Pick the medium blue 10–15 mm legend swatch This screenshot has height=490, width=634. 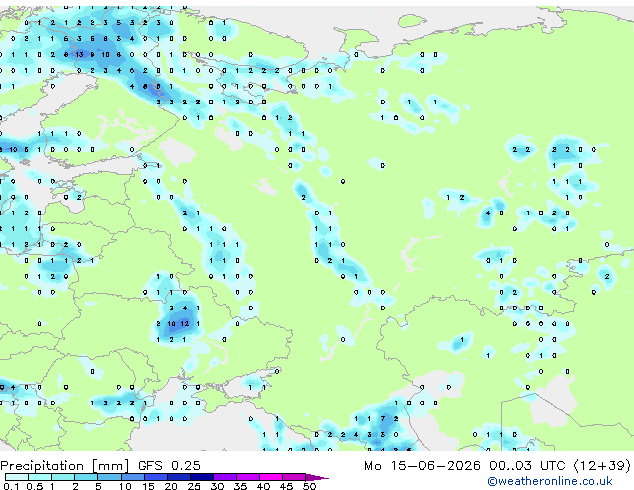click(133, 477)
